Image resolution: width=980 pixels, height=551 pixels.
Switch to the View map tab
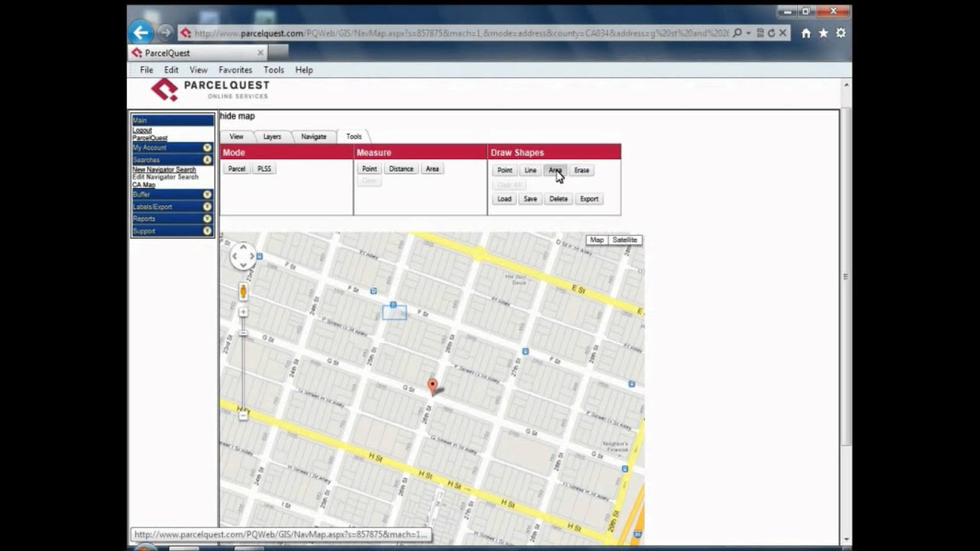237,137
